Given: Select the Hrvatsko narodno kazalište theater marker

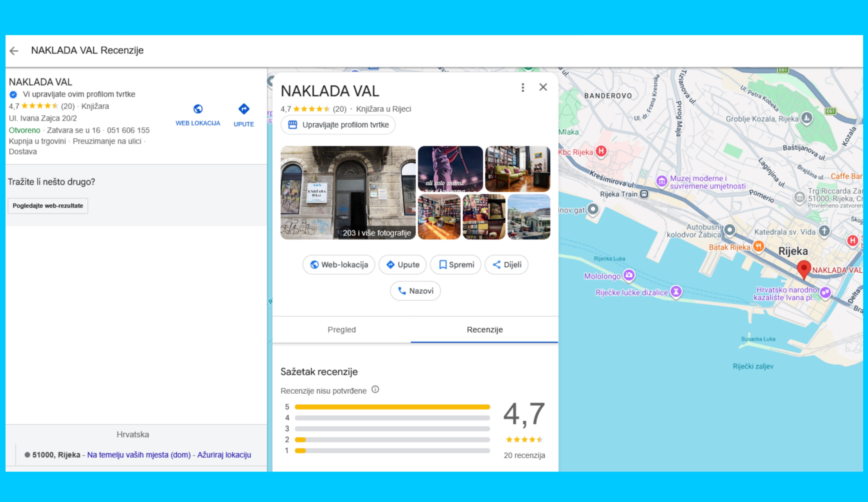Looking at the screenshot, I should click(x=825, y=293).
